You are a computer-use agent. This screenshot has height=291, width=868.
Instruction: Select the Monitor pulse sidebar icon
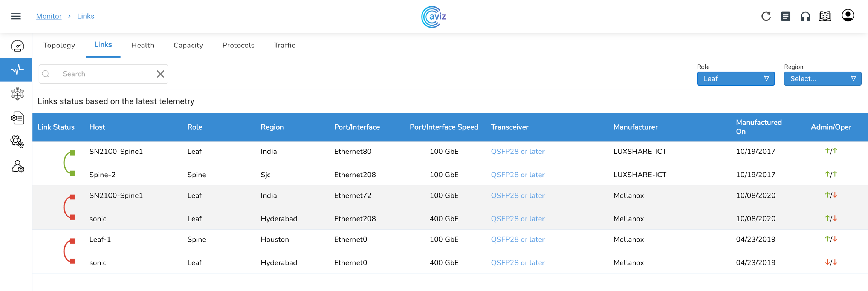point(17,70)
